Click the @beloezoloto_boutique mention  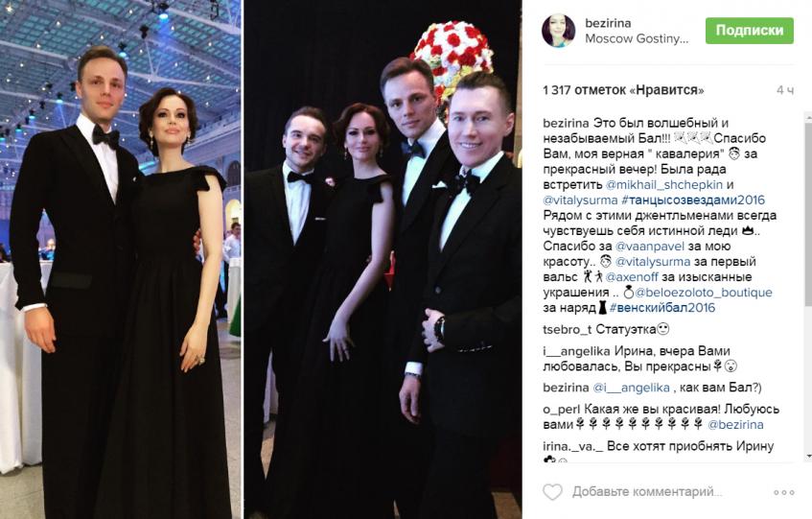coord(704,293)
